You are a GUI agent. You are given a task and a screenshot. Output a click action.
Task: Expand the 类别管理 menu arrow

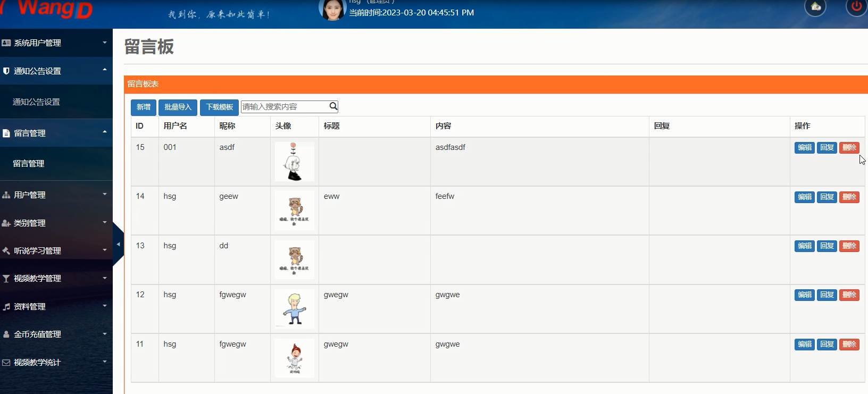(x=105, y=222)
